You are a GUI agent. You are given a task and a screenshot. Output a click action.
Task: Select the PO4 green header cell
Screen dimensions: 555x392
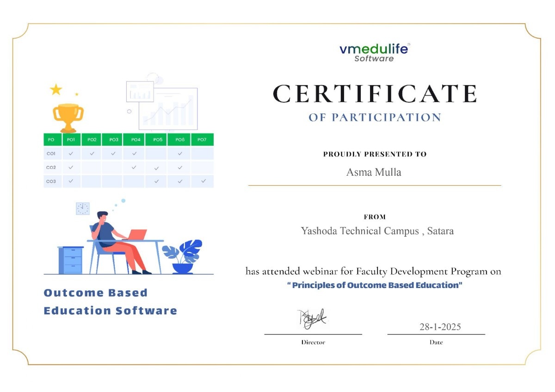point(135,140)
